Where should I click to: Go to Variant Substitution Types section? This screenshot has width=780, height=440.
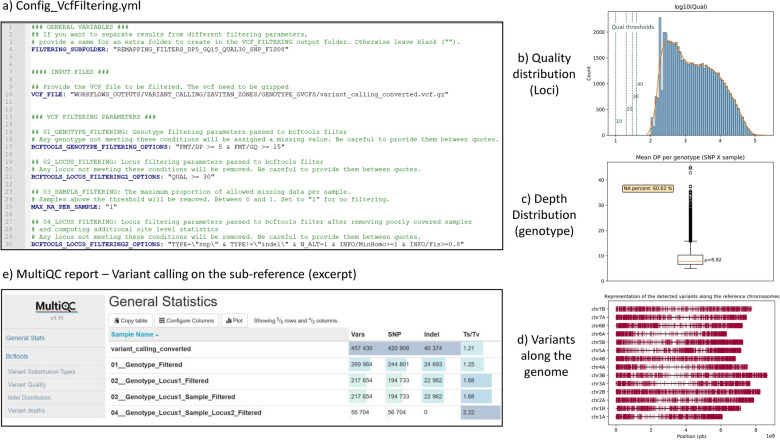41,371
